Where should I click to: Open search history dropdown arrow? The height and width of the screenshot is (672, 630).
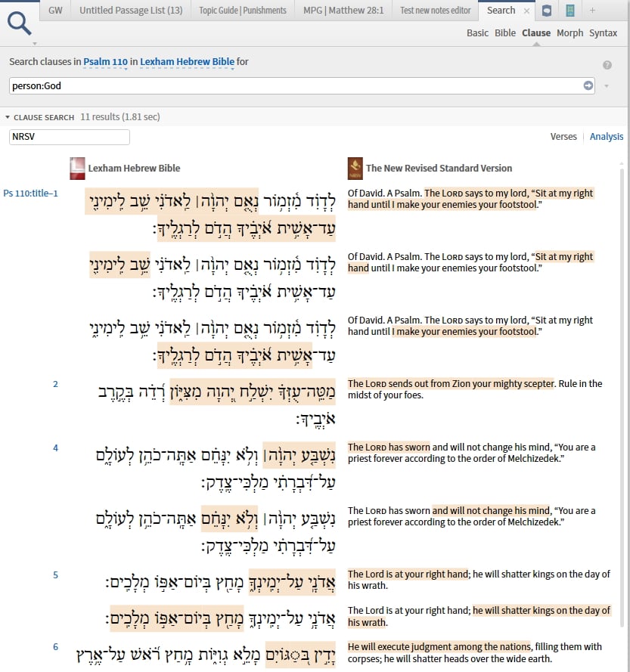(607, 86)
